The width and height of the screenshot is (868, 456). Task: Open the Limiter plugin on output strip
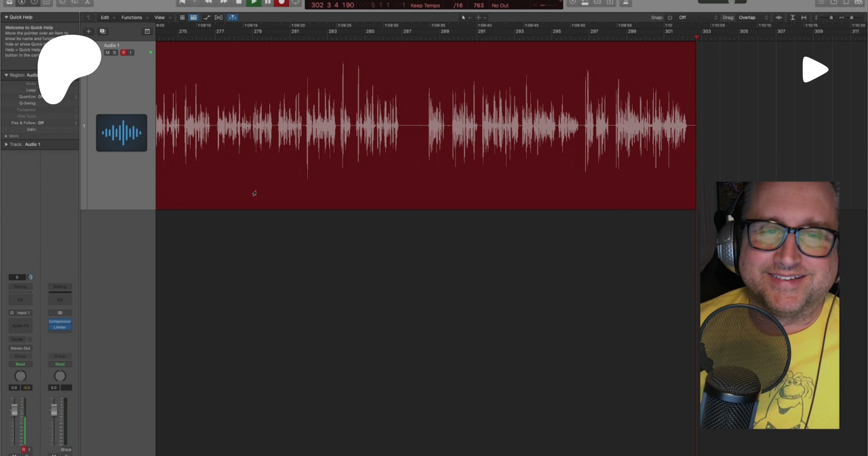pos(60,327)
